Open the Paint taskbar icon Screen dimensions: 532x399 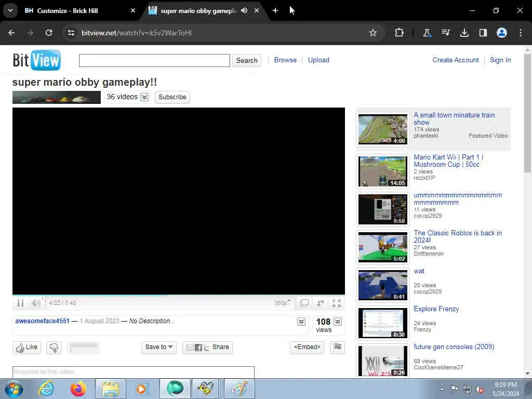[240, 389]
